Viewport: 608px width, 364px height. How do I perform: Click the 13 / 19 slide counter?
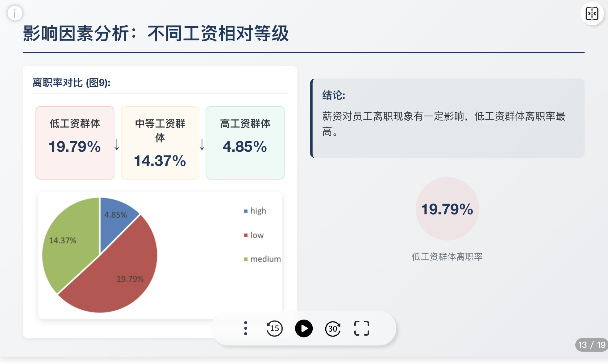[x=591, y=345]
